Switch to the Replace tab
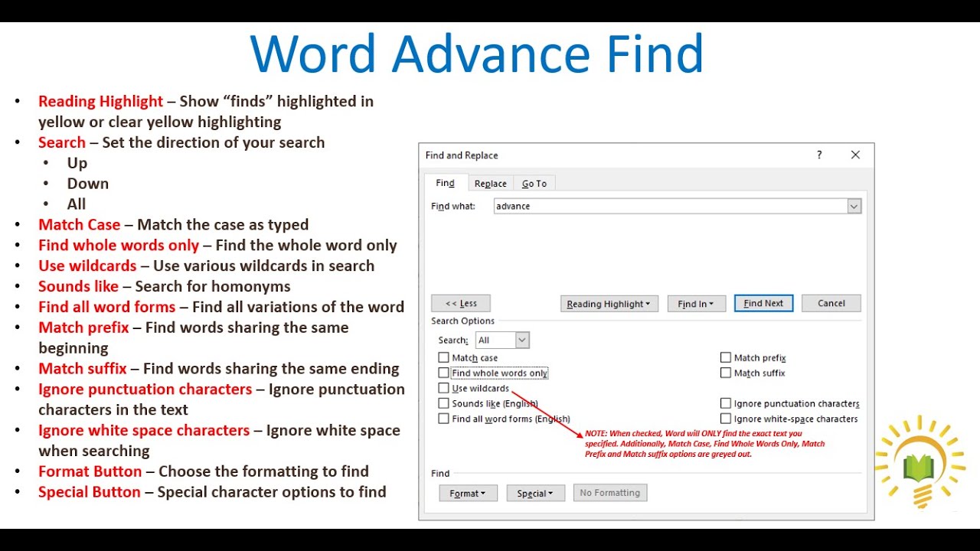The image size is (980, 551). point(491,184)
